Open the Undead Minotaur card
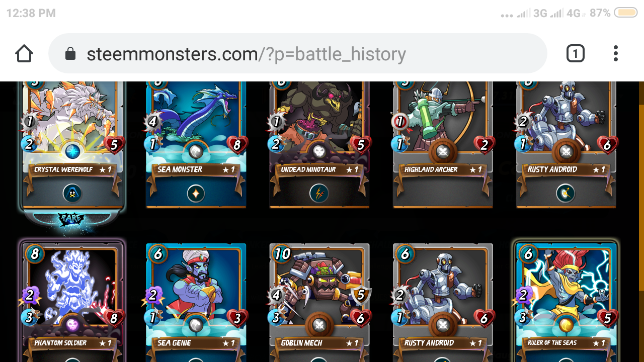The height and width of the screenshot is (362, 644). click(x=319, y=144)
